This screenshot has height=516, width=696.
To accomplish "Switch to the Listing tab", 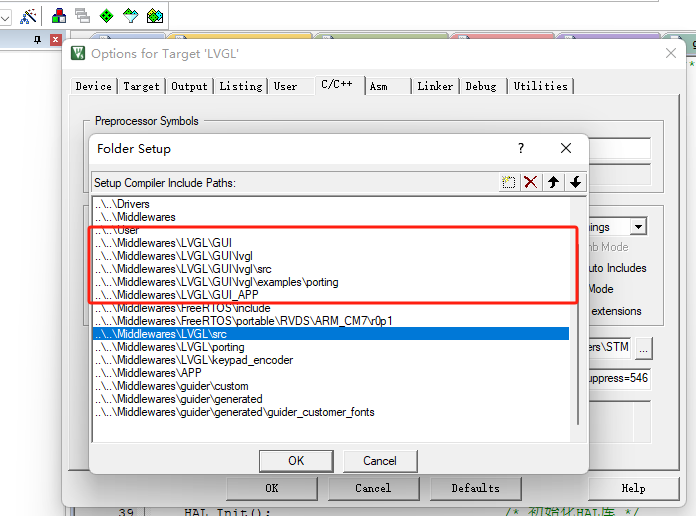I will coord(241,86).
